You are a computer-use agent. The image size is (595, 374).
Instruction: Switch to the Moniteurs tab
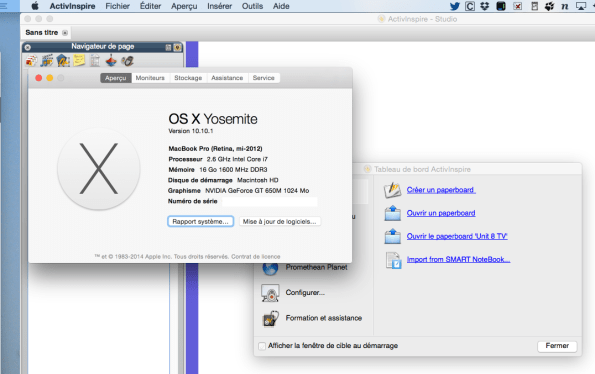coord(150,78)
